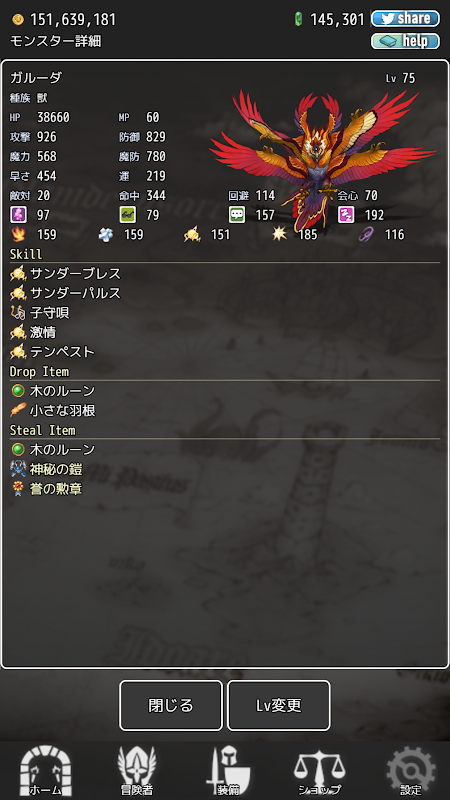Tap the silence speech-bubble resistance icon
This screenshot has width=450, height=800.
click(237, 215)
